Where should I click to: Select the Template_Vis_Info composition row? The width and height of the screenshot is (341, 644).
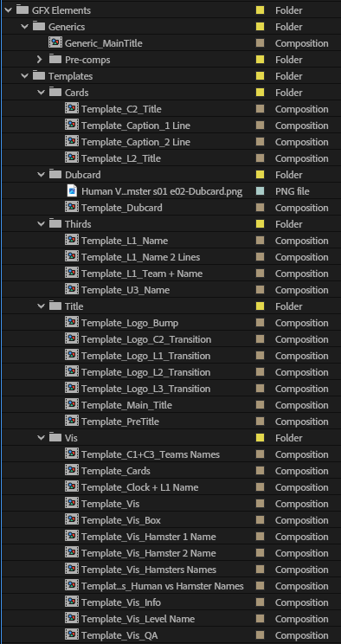[170, 602]
